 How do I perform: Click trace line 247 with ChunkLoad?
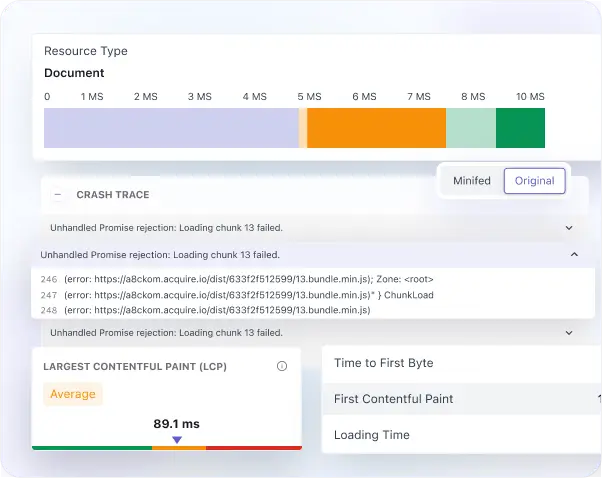[237, 295]
